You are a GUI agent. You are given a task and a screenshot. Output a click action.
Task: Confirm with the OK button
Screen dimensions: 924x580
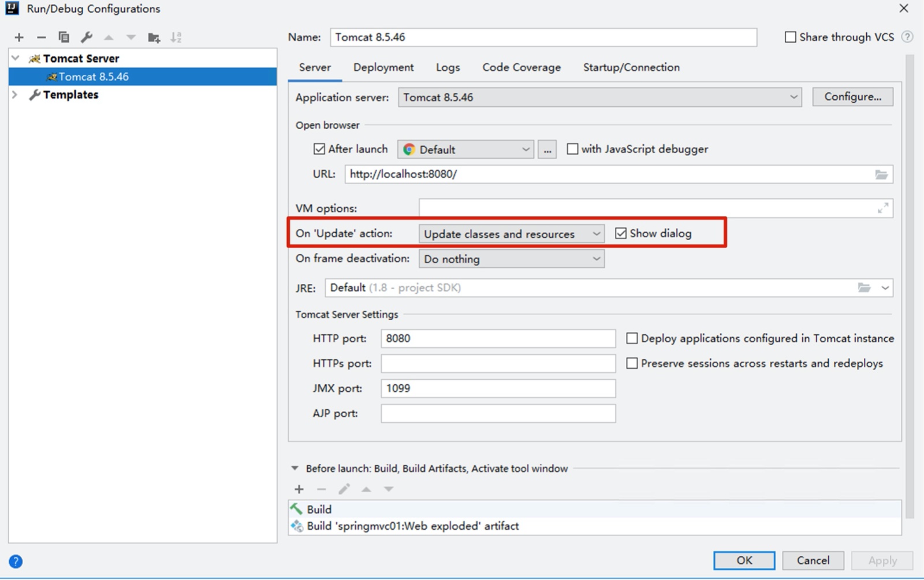click(x=744, y=560)
